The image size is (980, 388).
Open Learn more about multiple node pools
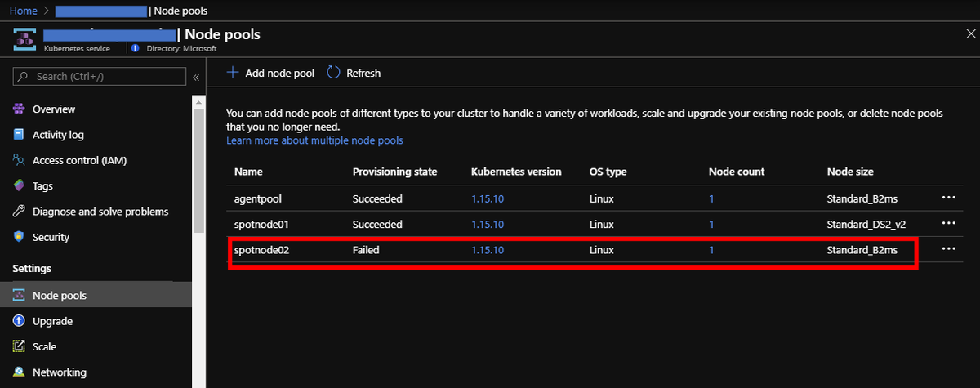[314, 140]
